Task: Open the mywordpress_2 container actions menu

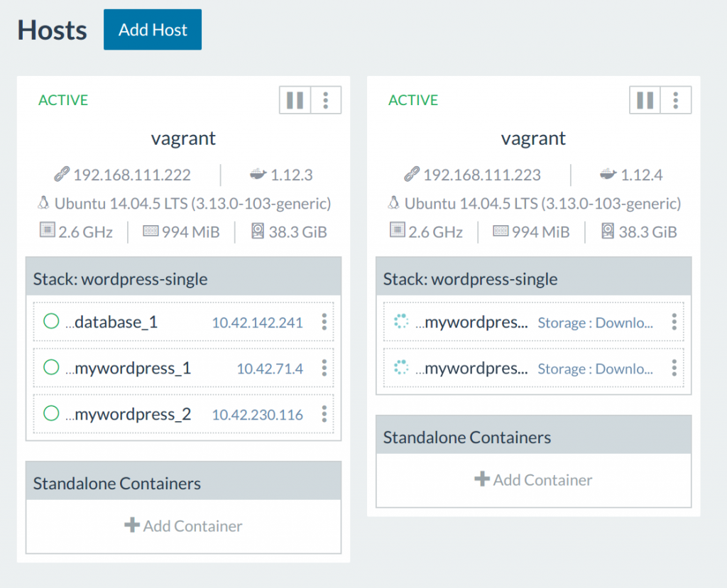Action: pos(324,414)
